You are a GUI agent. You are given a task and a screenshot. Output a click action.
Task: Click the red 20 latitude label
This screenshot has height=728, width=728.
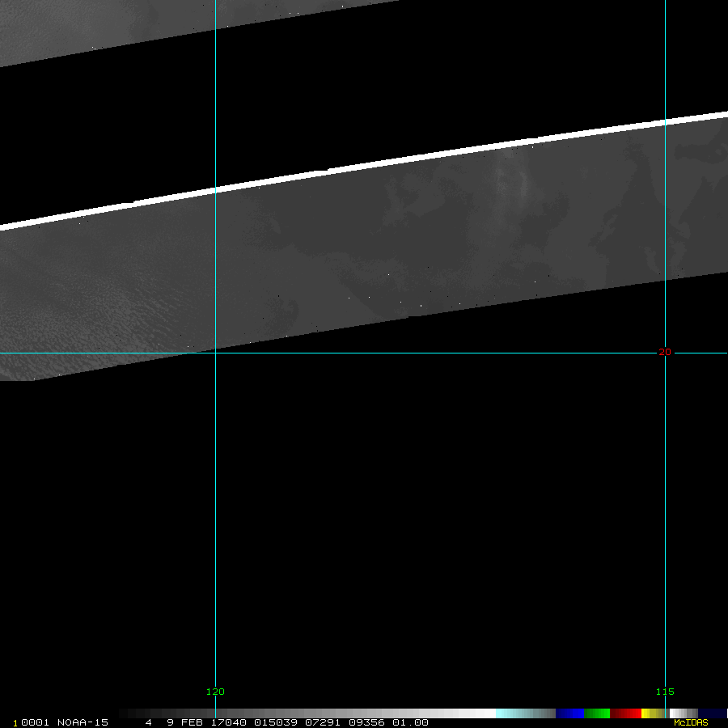click(665, 352)
